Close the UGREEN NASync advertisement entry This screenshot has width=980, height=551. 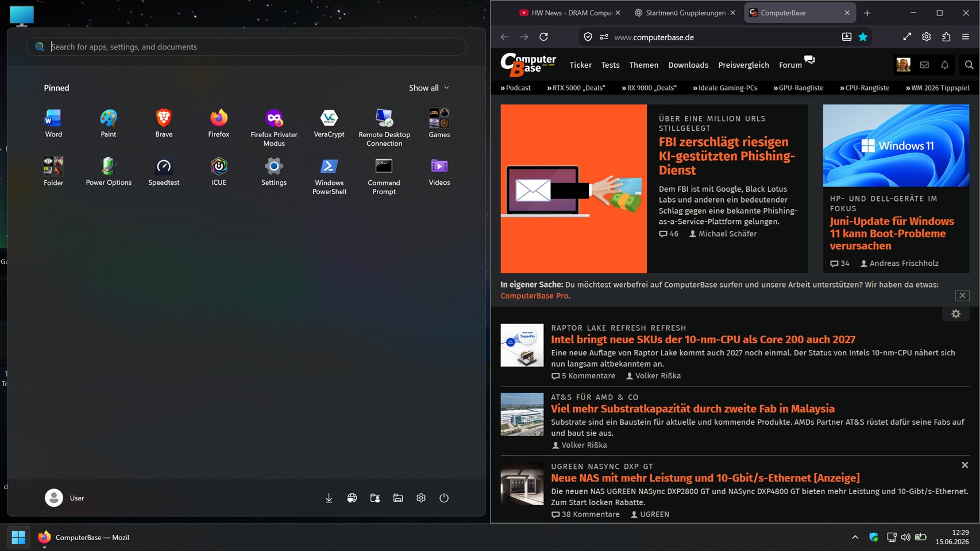[x=965, y=465]
